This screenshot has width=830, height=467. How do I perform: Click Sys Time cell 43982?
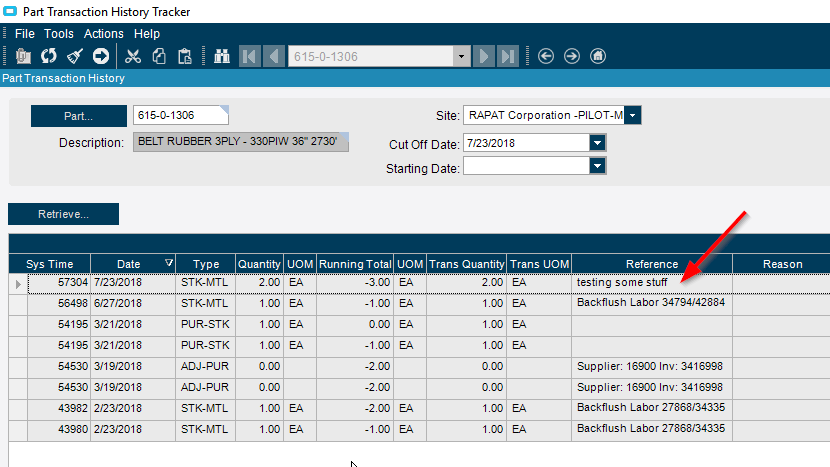pyautogui.click(x=59, y=408)
